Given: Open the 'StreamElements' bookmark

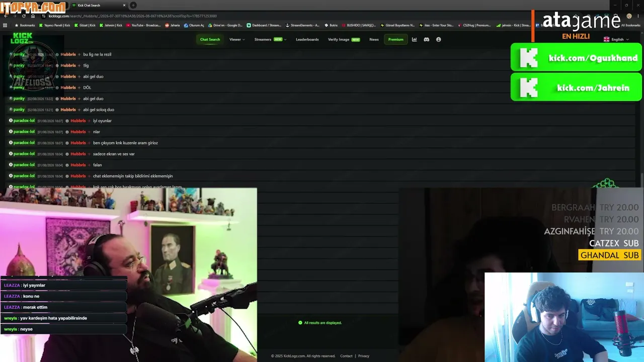Looking at the screenshot, I should point(302,25).
